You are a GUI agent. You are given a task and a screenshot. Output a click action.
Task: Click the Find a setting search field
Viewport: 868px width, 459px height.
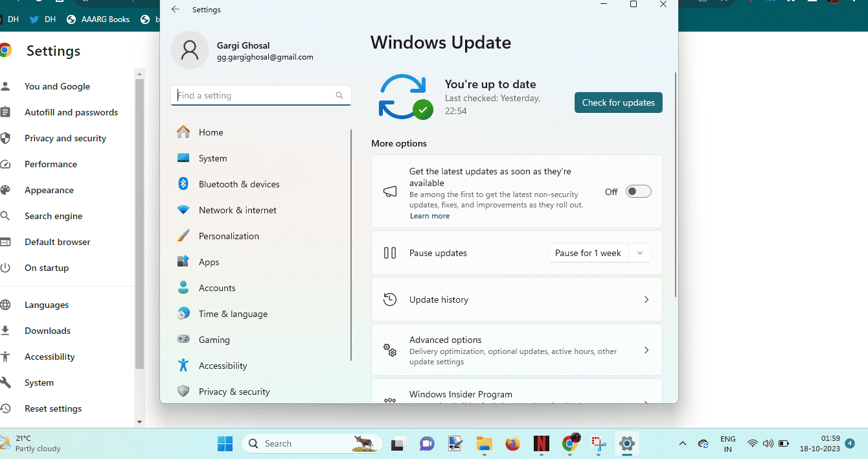(261, 95)
